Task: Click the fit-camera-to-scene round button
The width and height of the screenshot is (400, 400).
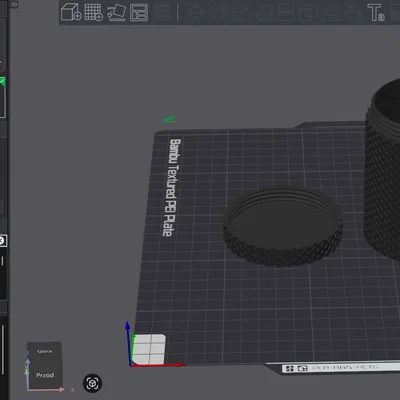Action: (x=92, y=383)
